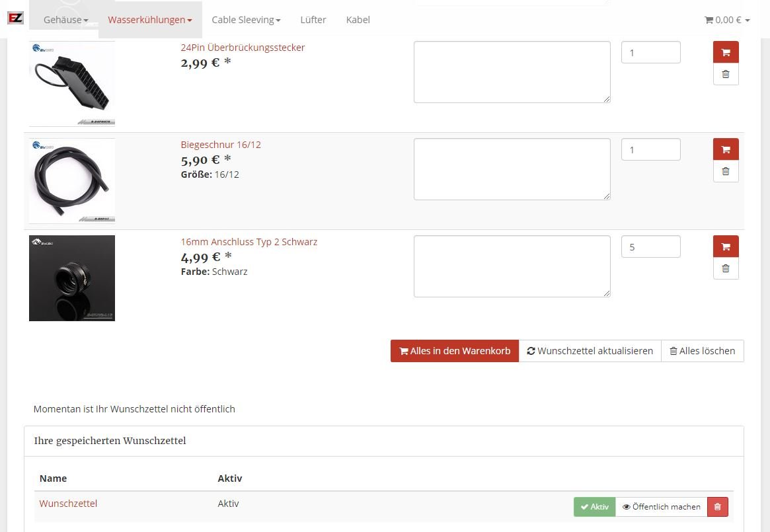Open the Kabel menu item
The image size is (770, 532).
(358, 20)
